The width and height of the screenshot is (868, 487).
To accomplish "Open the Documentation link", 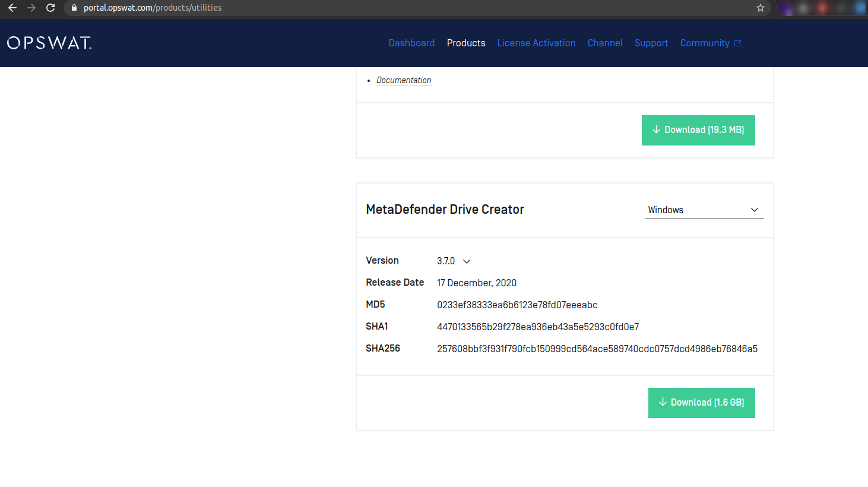I will click(404, 80).
